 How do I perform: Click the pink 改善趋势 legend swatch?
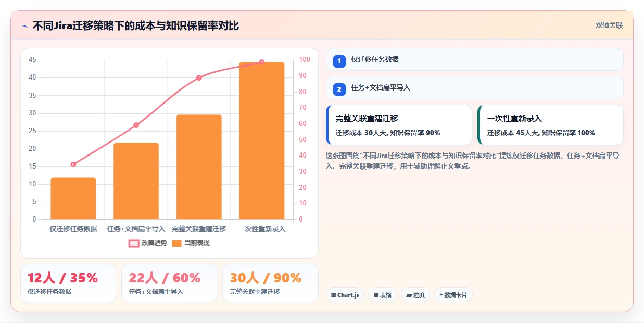(x=134, y=243)
